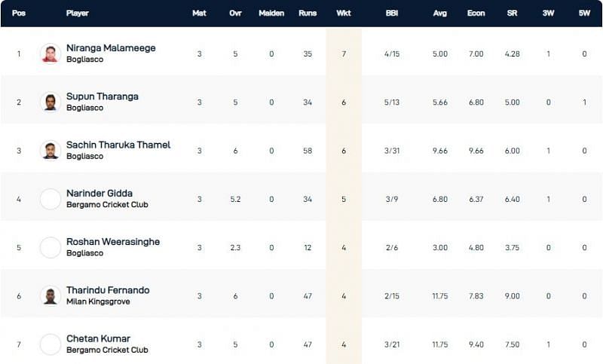The image size is (603, 364).
Task: Open Sachin Tharuka Thamel's name link
Action: pos(118,145)
